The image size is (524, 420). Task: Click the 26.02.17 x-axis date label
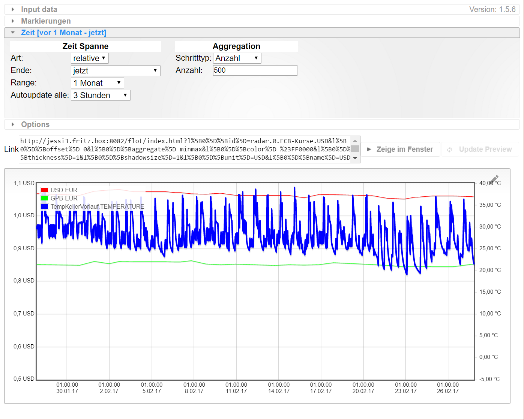tap(448, 391)
